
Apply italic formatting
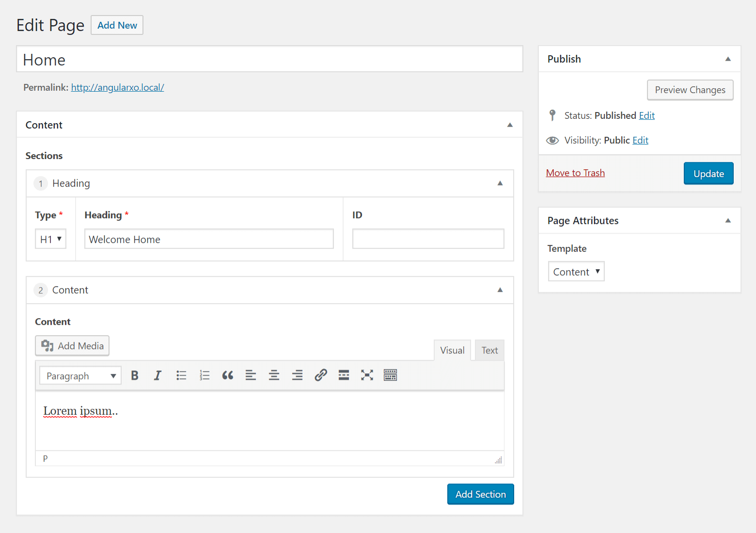pos(158,375)
